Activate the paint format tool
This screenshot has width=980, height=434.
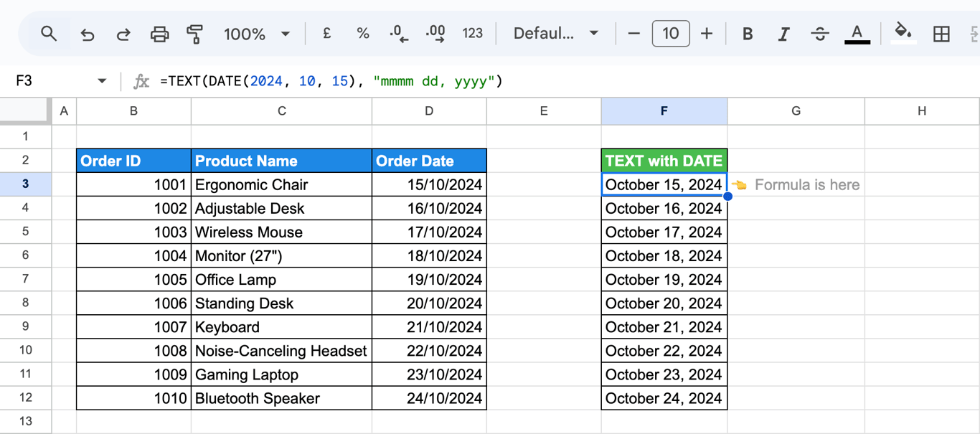(194, 34)
